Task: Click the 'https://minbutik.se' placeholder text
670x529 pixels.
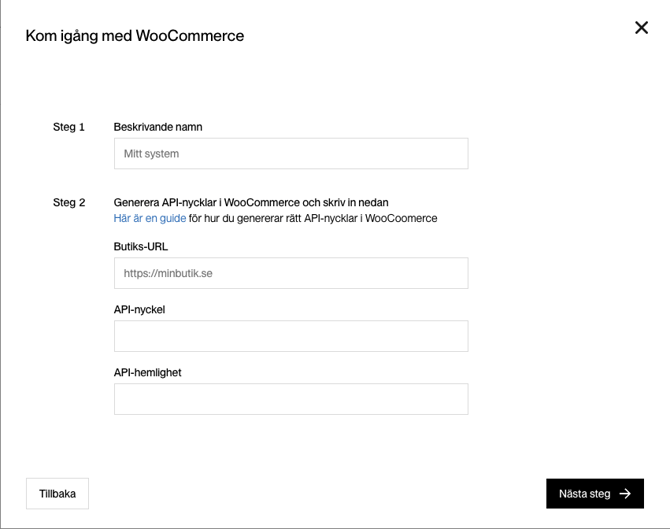Action: click(x=168, y=273)
